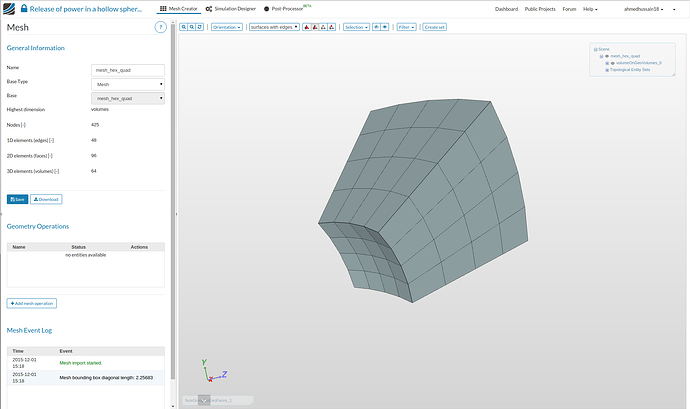Click the project lock icon
Screen dimensions: 690x409
click(24, 8)
